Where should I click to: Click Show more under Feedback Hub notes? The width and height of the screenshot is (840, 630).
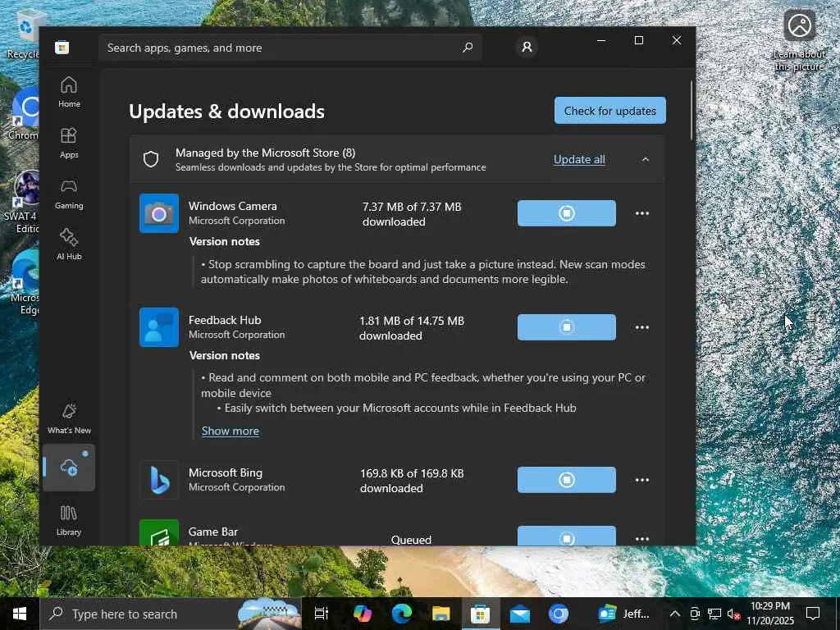click(231, 431)
